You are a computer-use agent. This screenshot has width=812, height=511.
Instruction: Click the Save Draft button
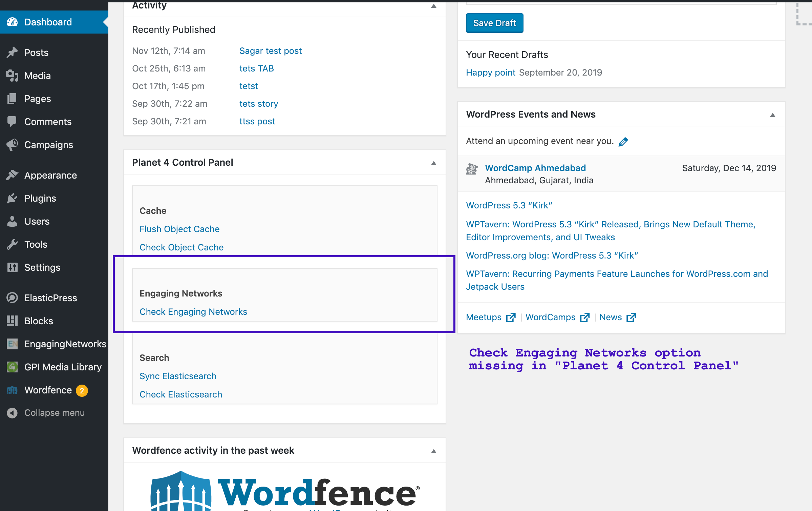[494, 23]
